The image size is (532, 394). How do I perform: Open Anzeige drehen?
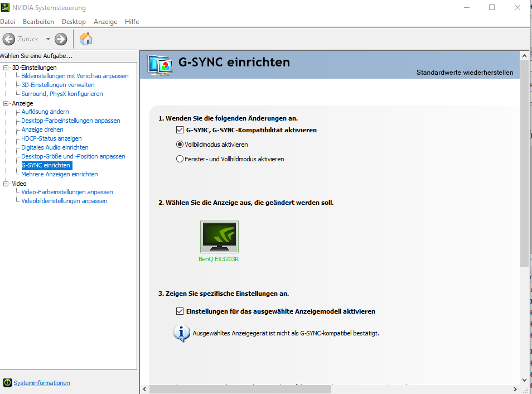(42, 129)
